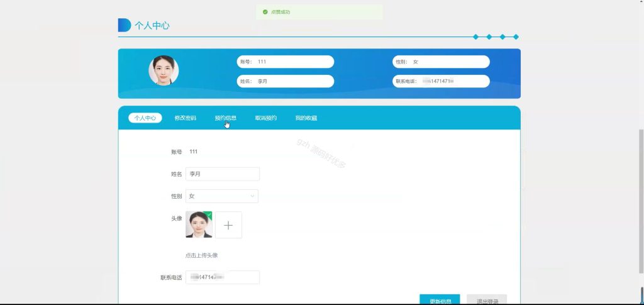This screenshot has width=644, height=305.
Task: Click the 点击上传头像 hint text
Action: (x=201, y=255)
